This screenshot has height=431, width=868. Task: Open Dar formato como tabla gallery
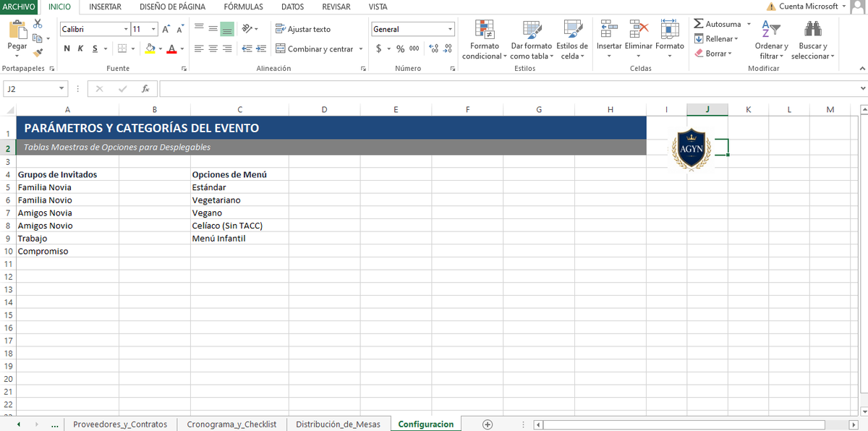(x=531, y=40)
